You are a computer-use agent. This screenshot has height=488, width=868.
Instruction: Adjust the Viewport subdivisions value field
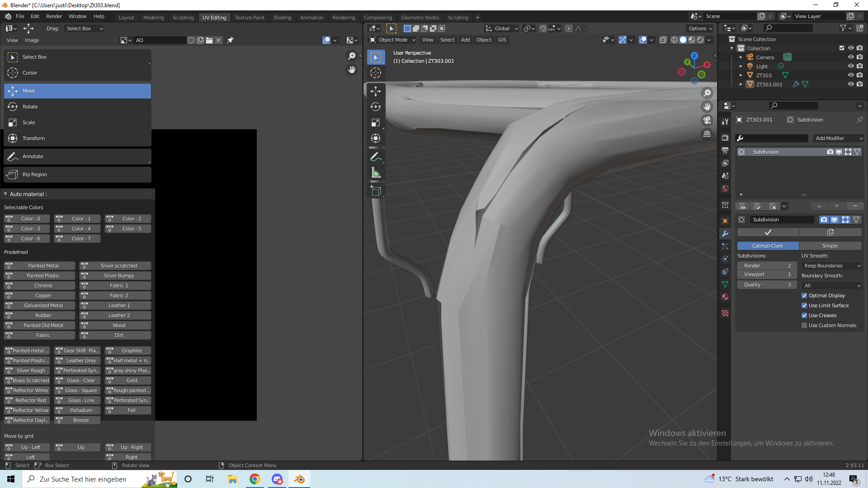click(766, 274)
